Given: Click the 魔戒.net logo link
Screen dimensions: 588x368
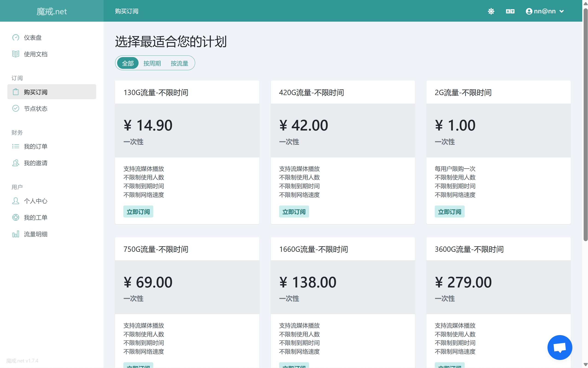Looking at the screenshot, I should pyautogui.click(x=52, y=12).
